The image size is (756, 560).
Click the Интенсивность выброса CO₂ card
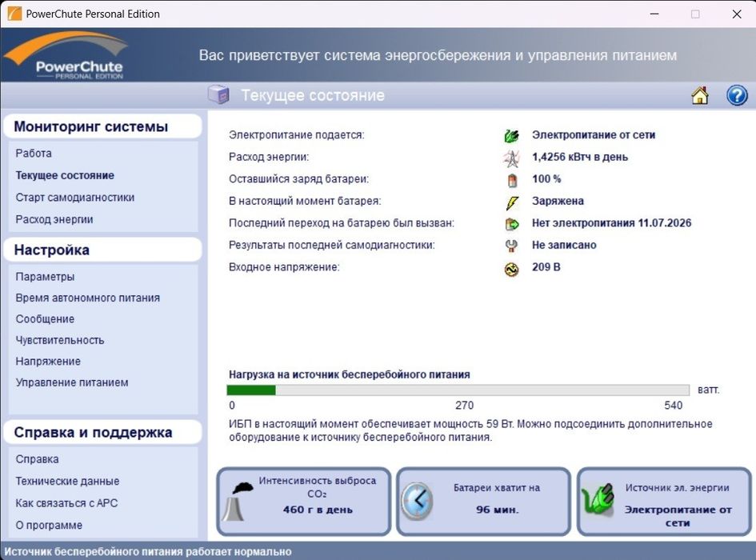[x=304, y=501]
